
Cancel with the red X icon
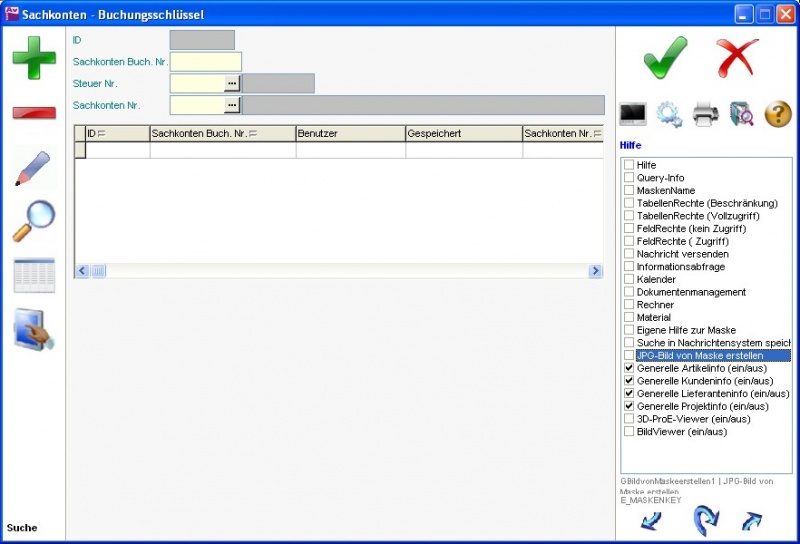pos(738,57)
